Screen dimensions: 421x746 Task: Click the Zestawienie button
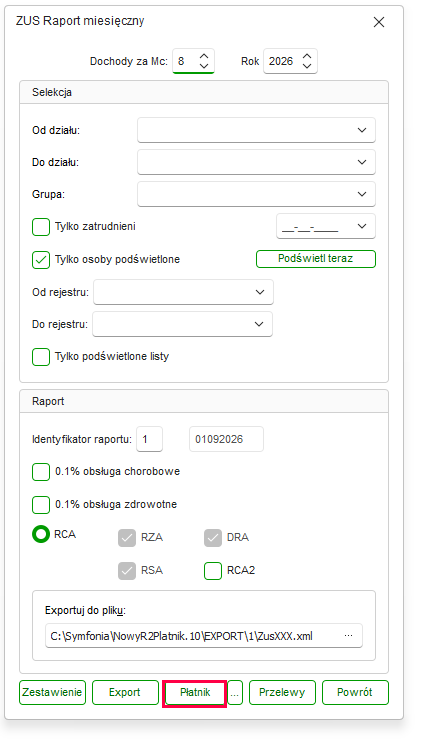pos(52,692)
